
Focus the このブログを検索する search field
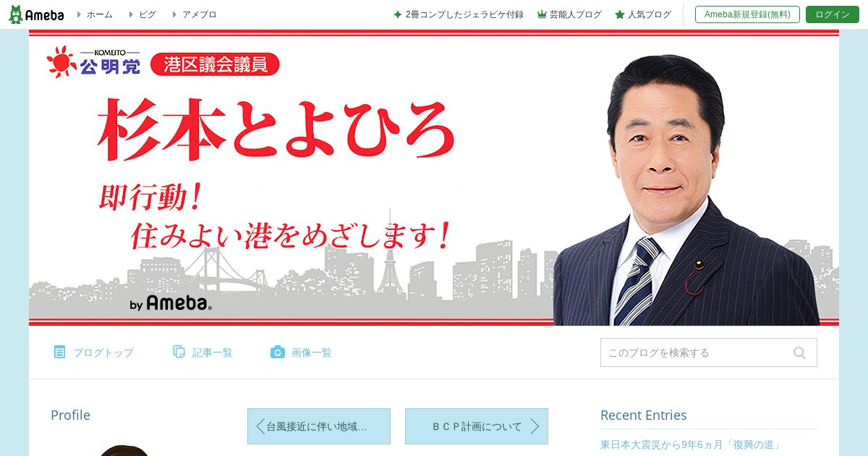(x=709, y=352)
